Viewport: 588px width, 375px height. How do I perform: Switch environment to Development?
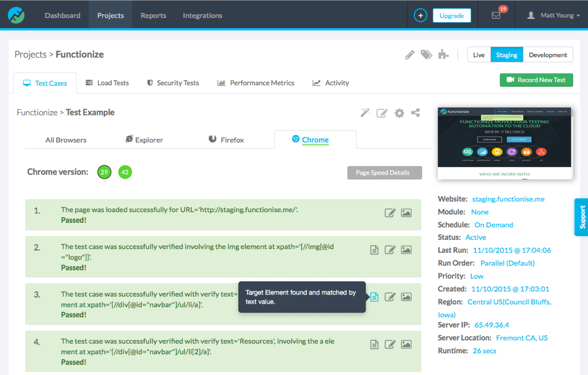coord(548,54)
